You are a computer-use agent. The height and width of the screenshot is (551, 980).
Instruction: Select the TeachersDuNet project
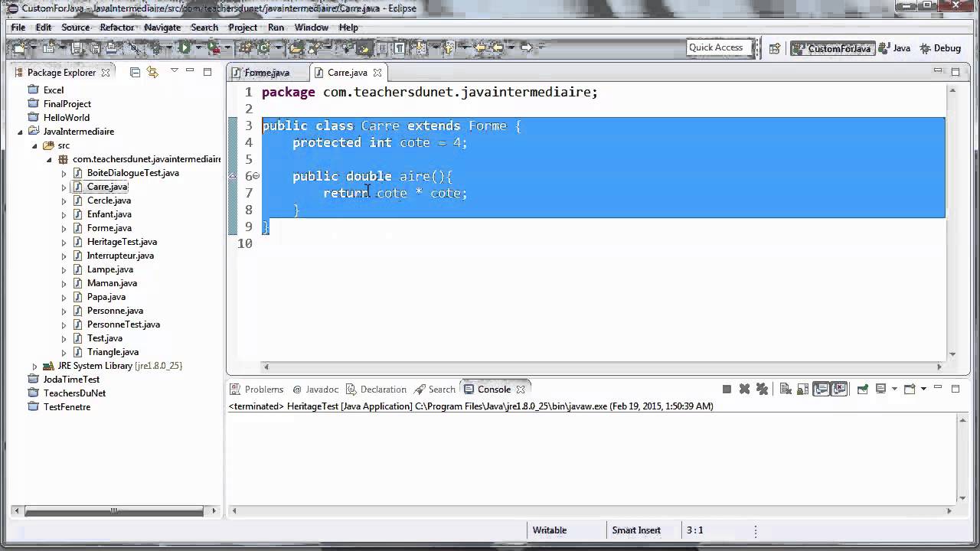[x=74, y=393]
